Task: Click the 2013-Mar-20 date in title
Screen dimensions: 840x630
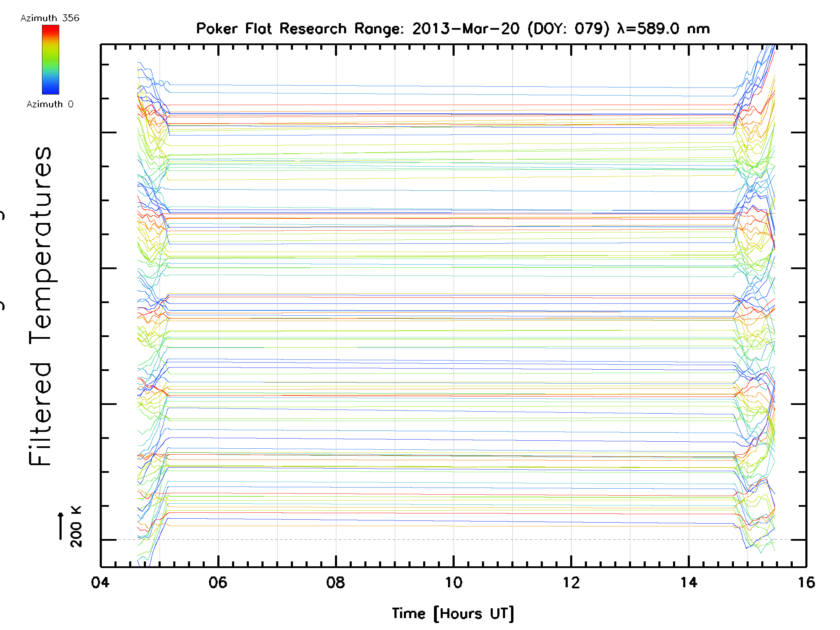Action: pos(465,29)
